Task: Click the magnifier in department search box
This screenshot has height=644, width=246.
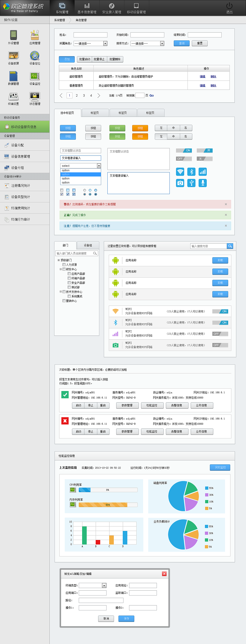Action: [x=95, y=253]
